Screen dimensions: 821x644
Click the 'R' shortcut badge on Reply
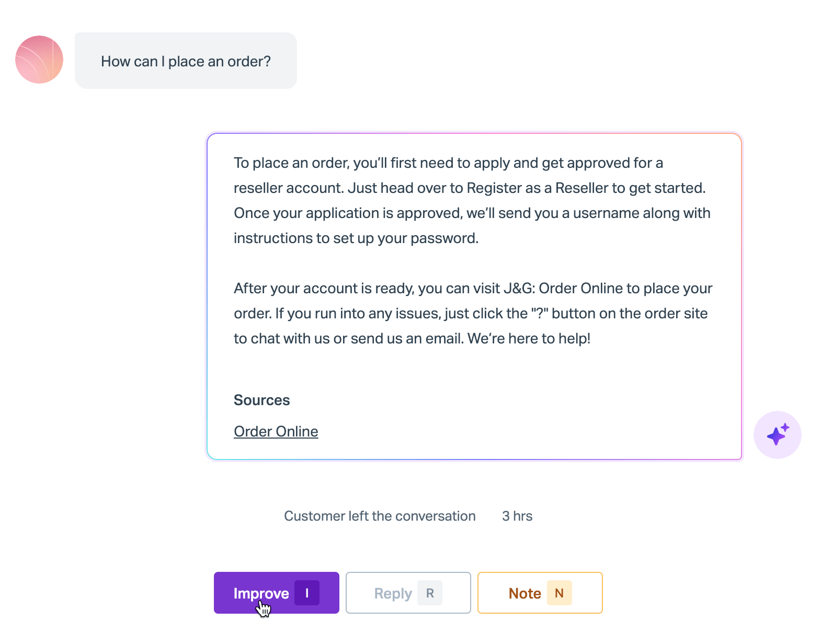(430, 593)
